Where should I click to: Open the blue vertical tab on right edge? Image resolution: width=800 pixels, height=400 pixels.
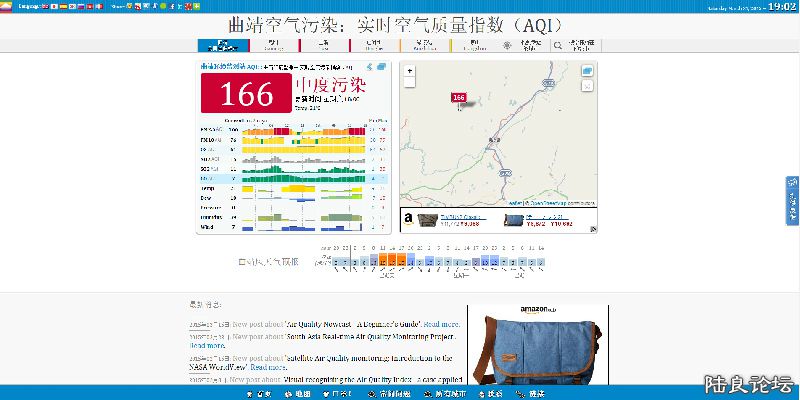point(792,201)
